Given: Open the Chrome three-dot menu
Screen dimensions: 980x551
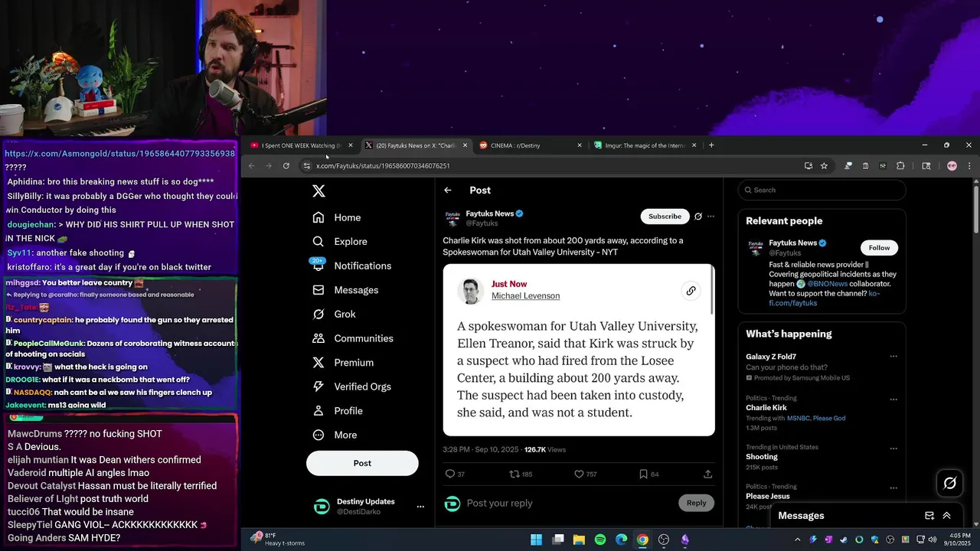Looking at the screenshot, I should 969,166.
